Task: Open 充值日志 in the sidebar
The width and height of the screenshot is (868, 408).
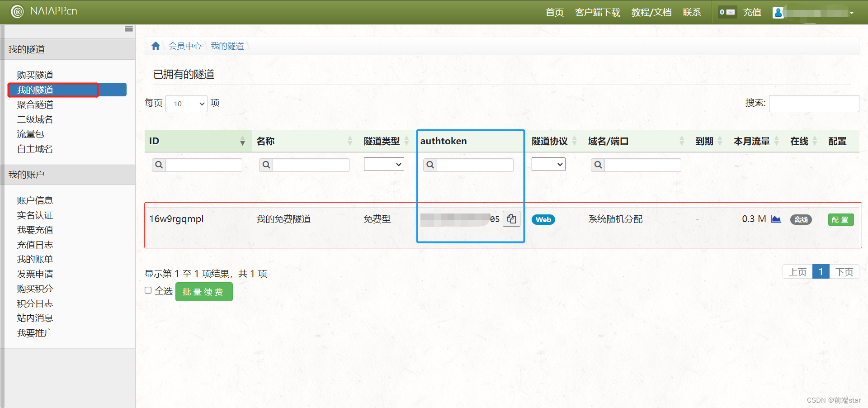Action: 35,245
